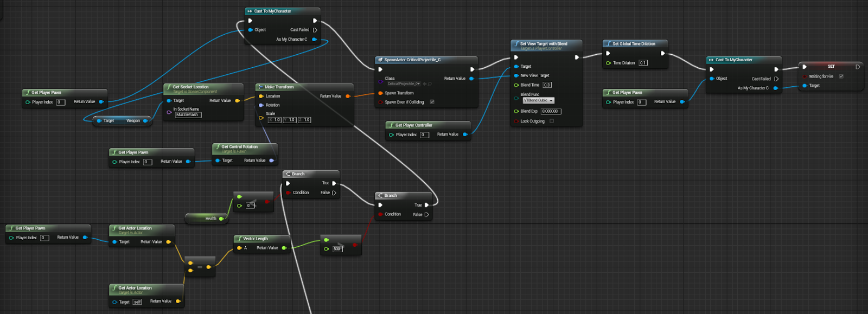
Task: Click the self Target field of Get Actor Location
Action: pyautogui.click(x=137, y=302)
